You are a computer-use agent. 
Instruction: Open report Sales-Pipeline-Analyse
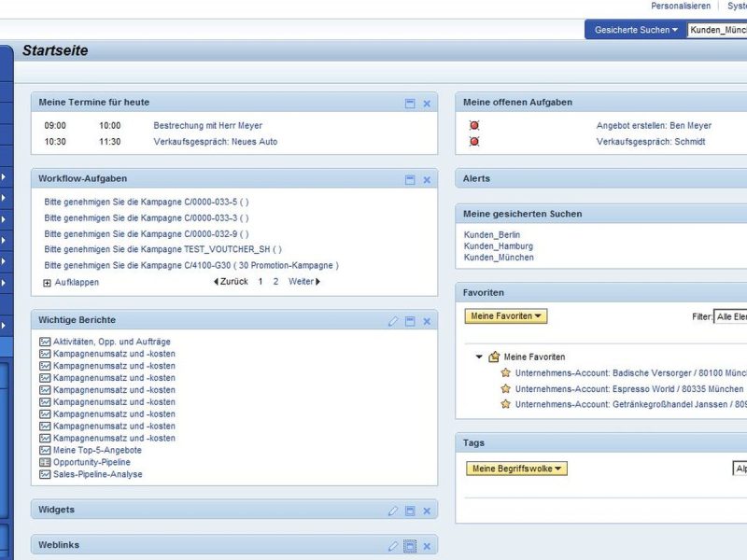pos(98,474)
